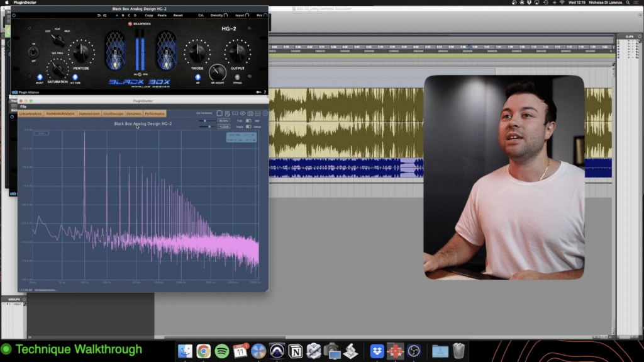Viewport: 644px width, 362px height.
Task: Switch to the Dynamics tab
Action: 134,113
